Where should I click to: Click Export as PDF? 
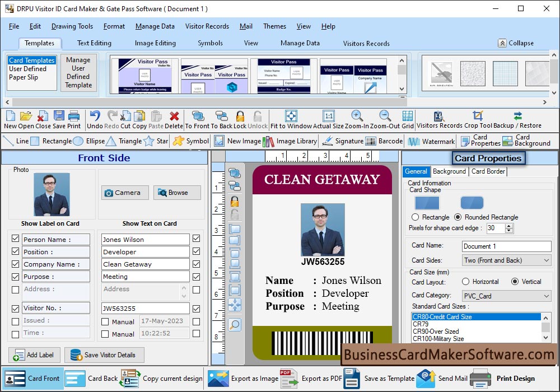click(311, 379)
